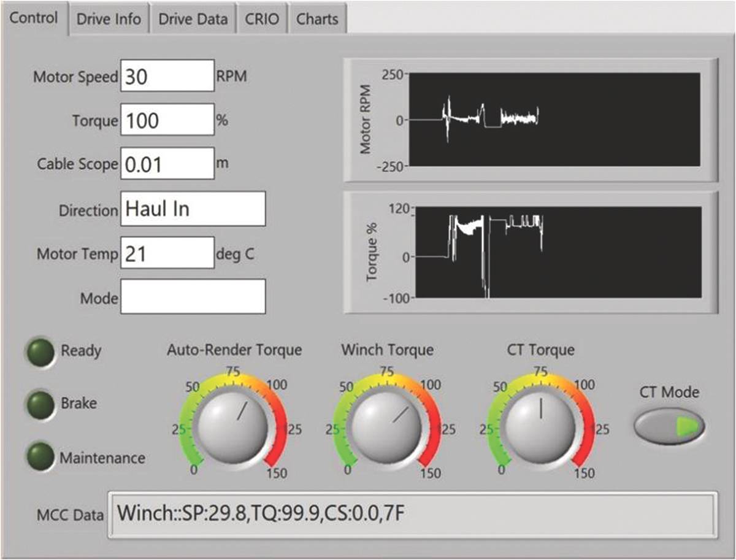The image size is (736, 560).
Task: Click the Motor Temp field
Action: pos(167,253)
